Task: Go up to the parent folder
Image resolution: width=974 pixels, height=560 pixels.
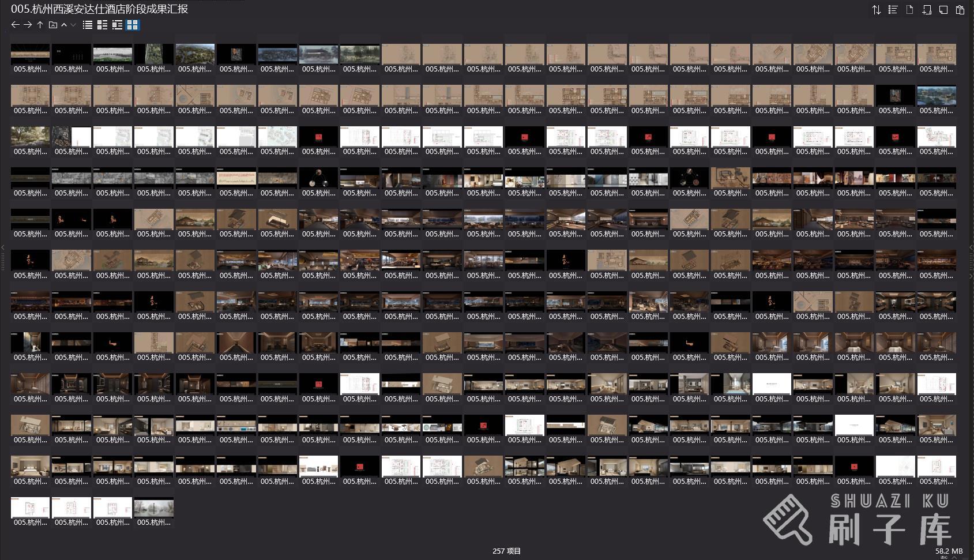Action: [x=40, y=25]
